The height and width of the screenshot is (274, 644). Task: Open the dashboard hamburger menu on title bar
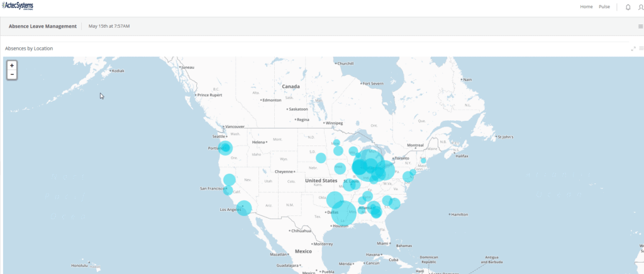(641, 26)
